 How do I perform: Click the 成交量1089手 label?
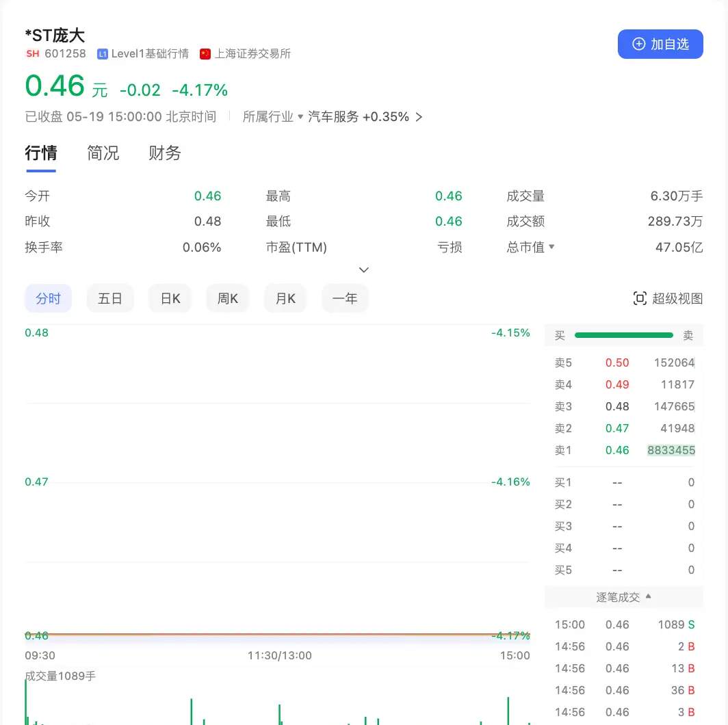pos(60,676)
